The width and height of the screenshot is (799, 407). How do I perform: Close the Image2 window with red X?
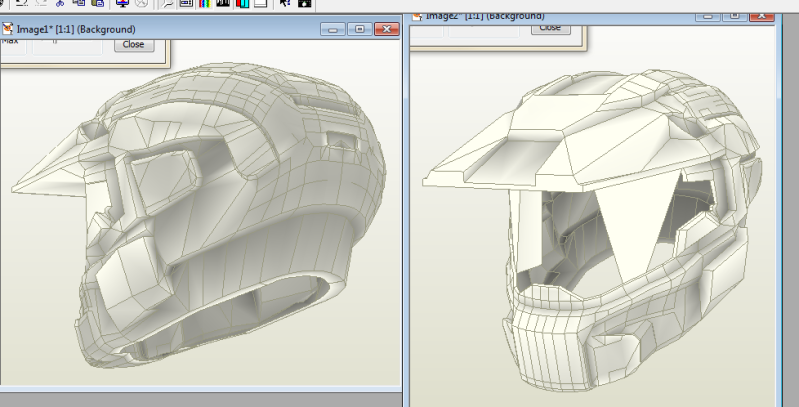(x=762, y=16)
